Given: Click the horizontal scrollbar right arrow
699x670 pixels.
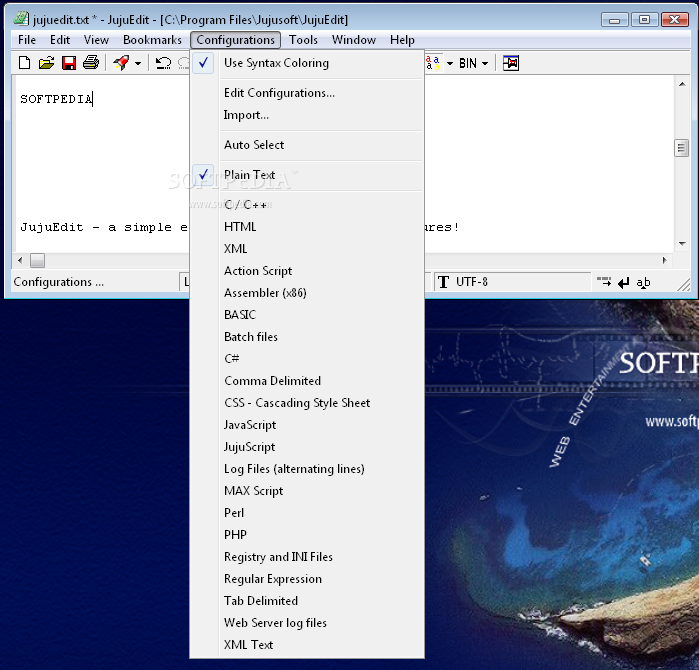Looking at the screenshot, I should click(665, 260).
